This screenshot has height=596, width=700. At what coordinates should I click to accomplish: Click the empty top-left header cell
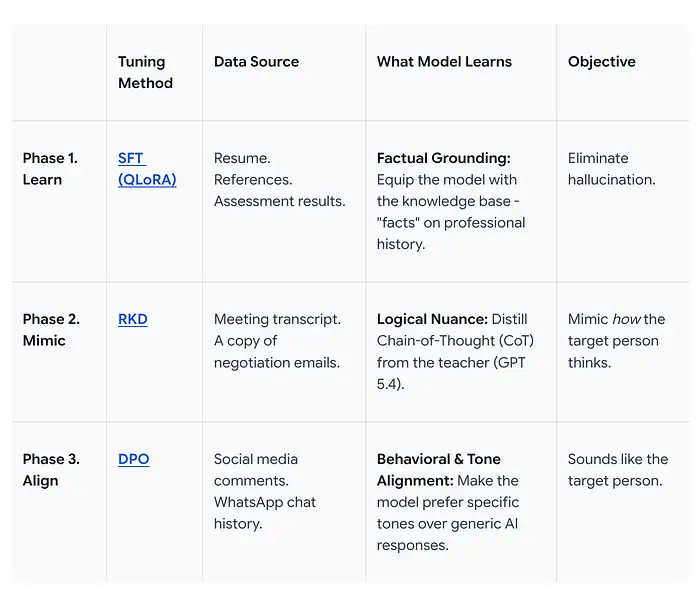click(59, 72)
